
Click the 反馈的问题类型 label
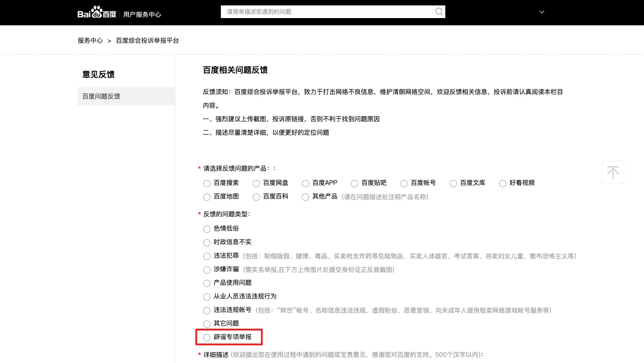pyautogui.click(x=227, y=214)
